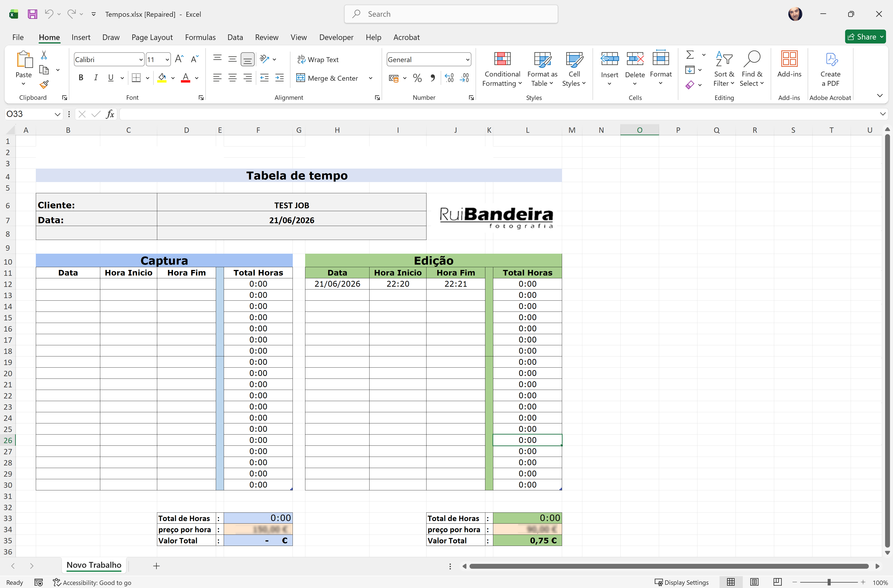This screenshot has width=893, height=588.
Task: Click the Redo arrow icon
Action: [x=71, y=14]
